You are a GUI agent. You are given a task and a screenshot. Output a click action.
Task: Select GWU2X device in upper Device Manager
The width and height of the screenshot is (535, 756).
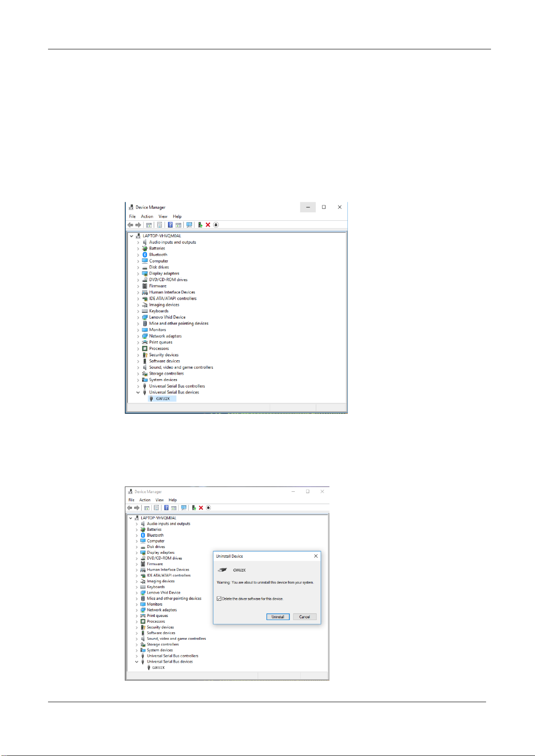[x=163, y=398]
